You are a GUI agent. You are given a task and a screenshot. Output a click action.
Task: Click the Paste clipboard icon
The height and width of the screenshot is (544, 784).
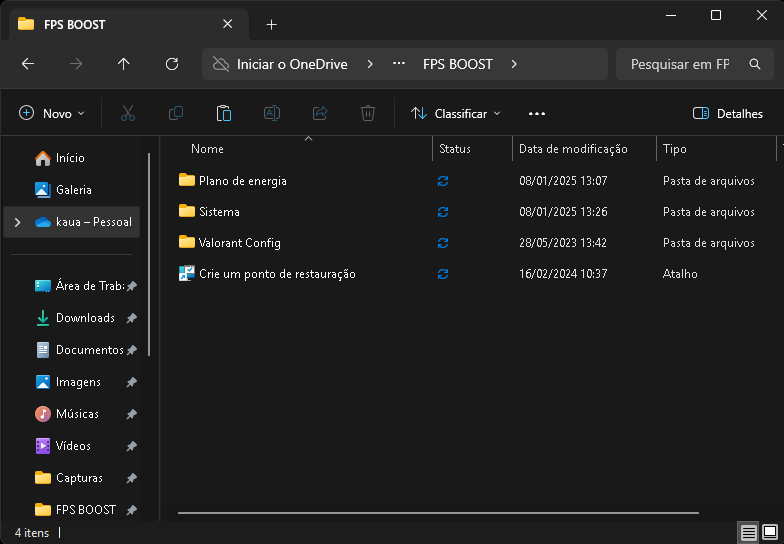[x=224, y=114]
